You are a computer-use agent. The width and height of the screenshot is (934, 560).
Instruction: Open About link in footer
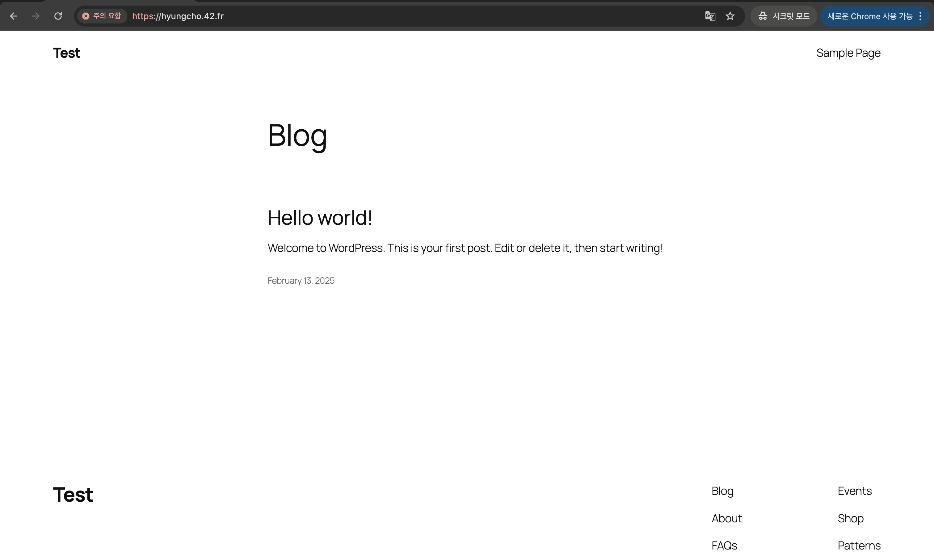[x=726, y=519]
